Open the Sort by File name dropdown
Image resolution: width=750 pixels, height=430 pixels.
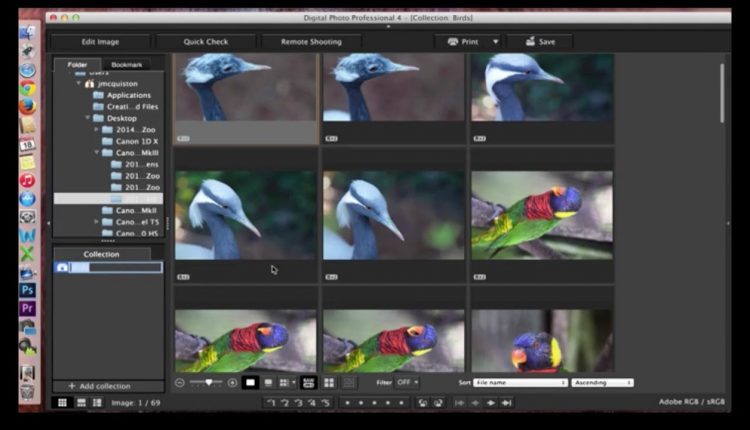pyautogui.click(x=520, y=383)
